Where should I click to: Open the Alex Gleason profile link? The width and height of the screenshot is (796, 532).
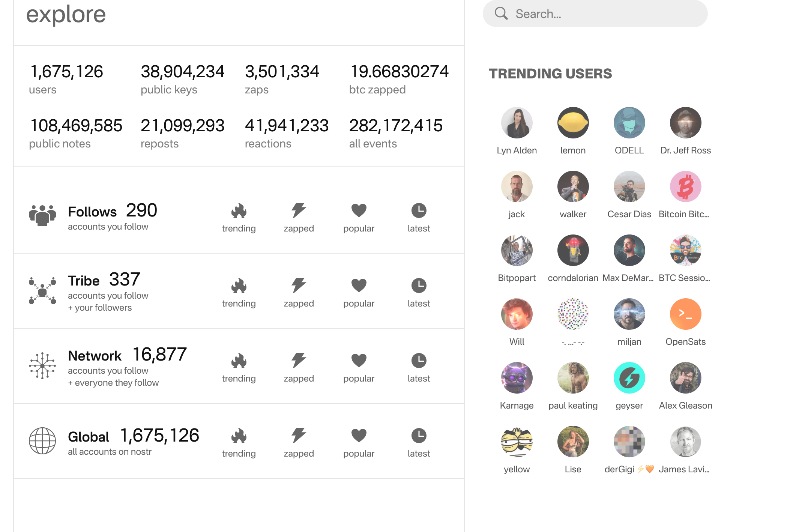click(685, 406)
